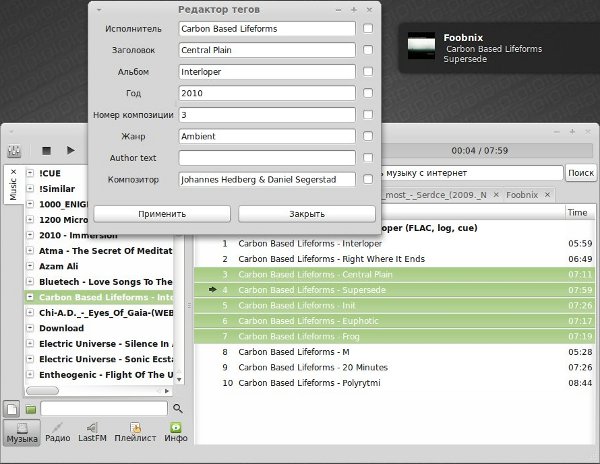Expand the Azam Ali folder
This screenshot has width=600, height=464.
click(x=31, y=266)
